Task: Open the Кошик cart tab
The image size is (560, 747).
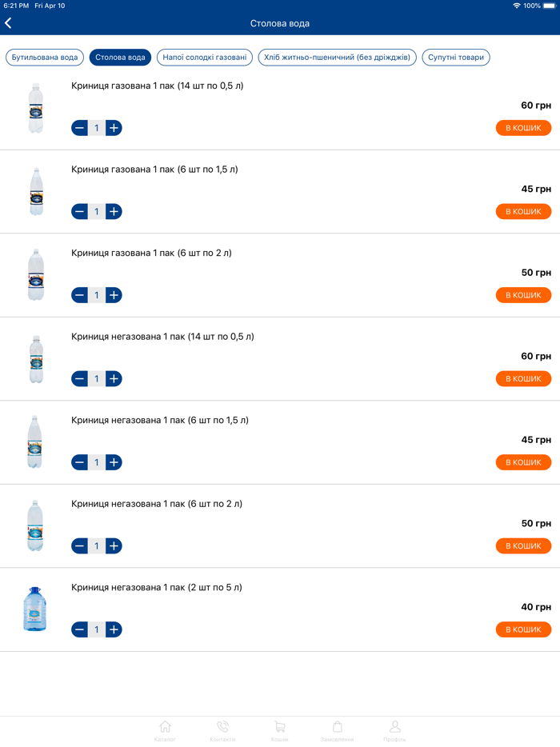Action: (279, 730)
